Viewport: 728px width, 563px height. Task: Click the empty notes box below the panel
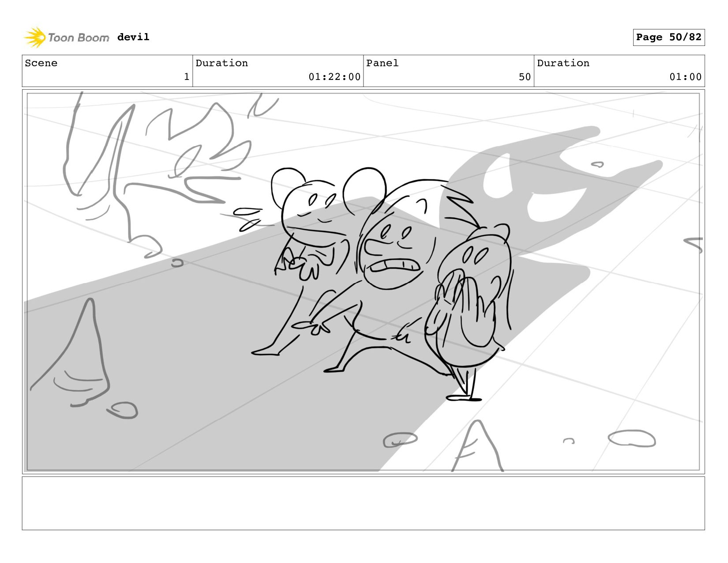[x=363, y=503]
